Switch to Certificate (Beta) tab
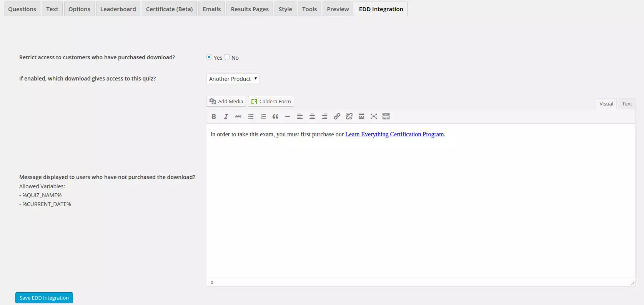 click(170, 9)
